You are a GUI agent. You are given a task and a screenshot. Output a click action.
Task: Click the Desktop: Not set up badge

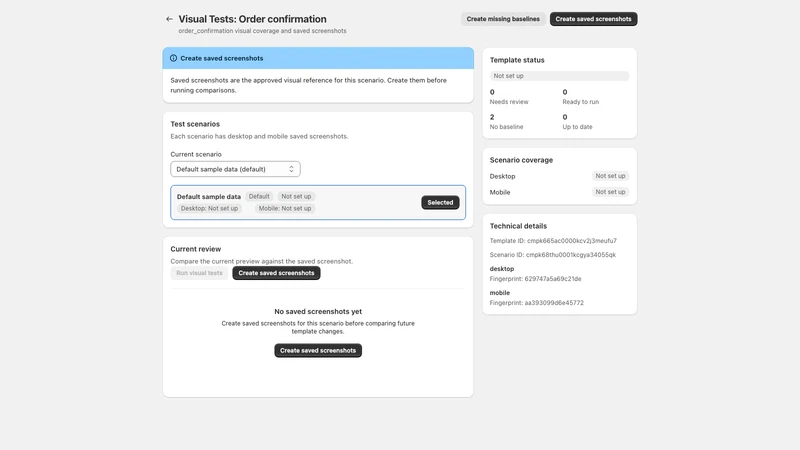click(x=209, y=208)
